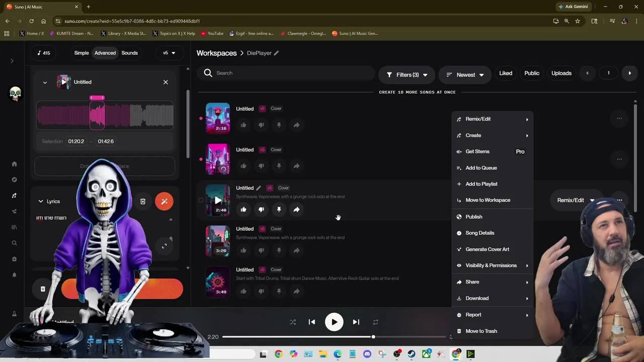Open v5 model version dropdown
Image resolution: width=644 pixels, height=362 pixels.
point(169,53)
